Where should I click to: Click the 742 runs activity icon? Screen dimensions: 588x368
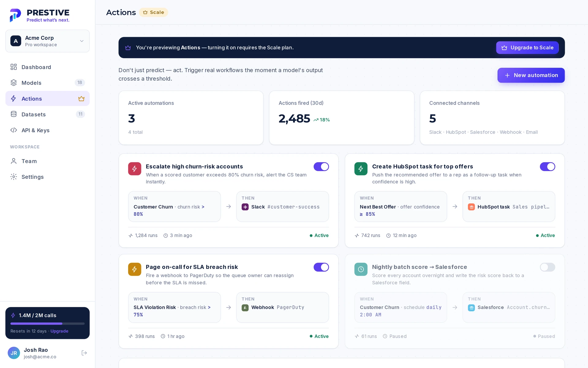[x=357, y=236]
